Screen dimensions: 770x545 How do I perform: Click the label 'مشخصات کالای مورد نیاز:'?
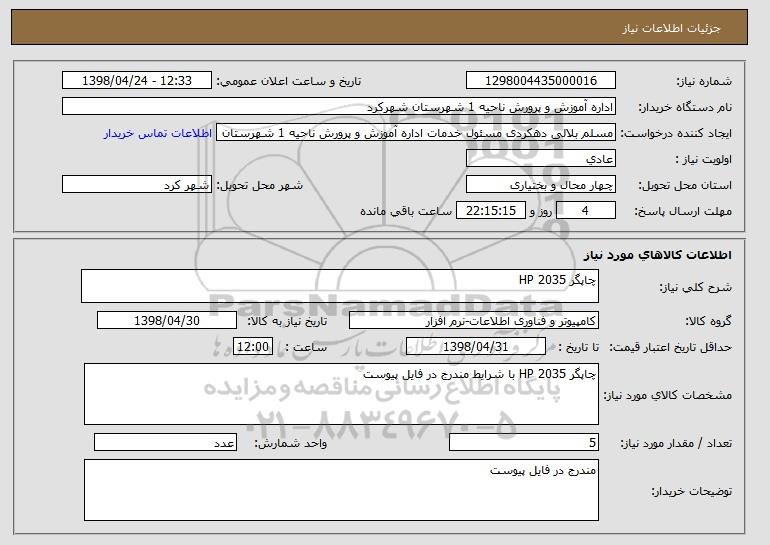click(668, 395)
